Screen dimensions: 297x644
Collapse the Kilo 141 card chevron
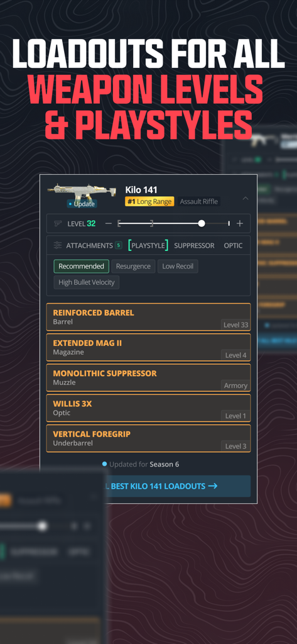[246, 198]
